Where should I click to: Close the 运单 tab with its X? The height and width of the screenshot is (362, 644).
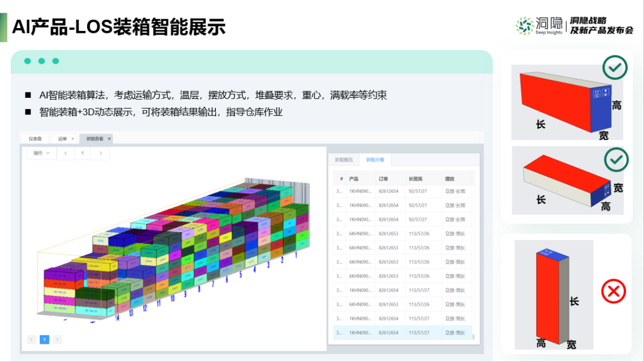tap(73, 138)
